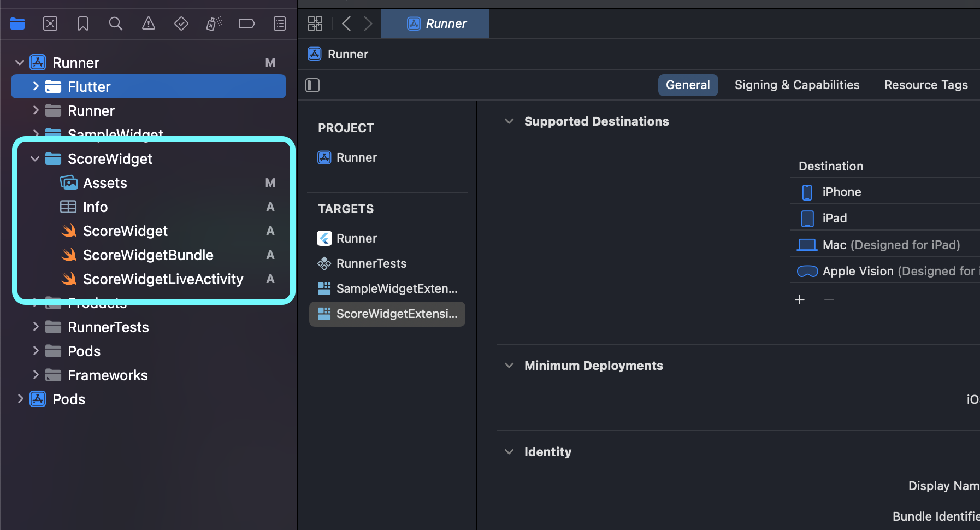Select the Runner target with Flutter icon
Screen dimensions: 980x530
tap(387, 238)
